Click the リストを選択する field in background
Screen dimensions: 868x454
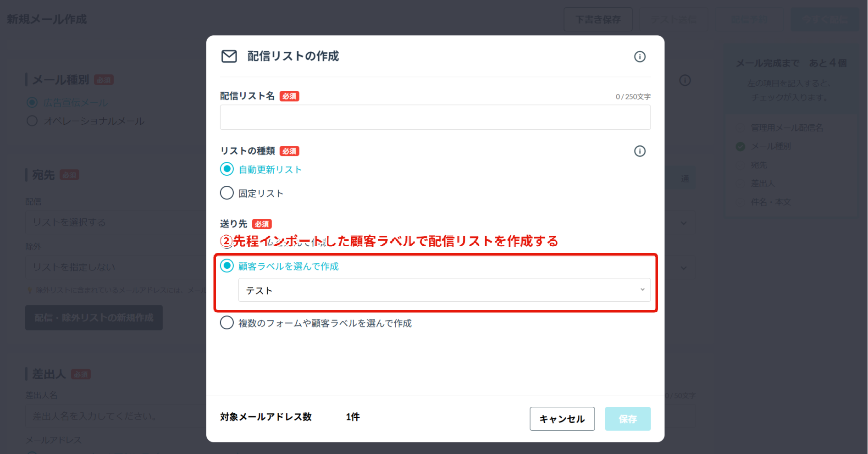pyautogui.click(x=116, y=222)
